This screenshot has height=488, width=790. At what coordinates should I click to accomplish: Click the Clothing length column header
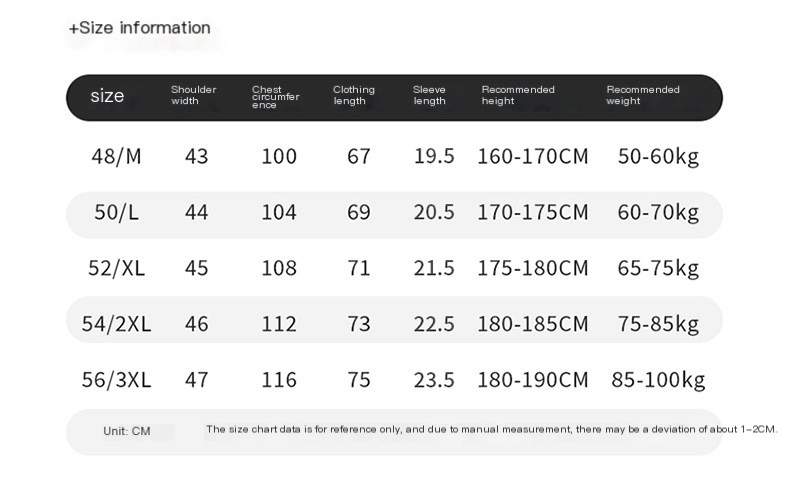(x=354, y=95)
